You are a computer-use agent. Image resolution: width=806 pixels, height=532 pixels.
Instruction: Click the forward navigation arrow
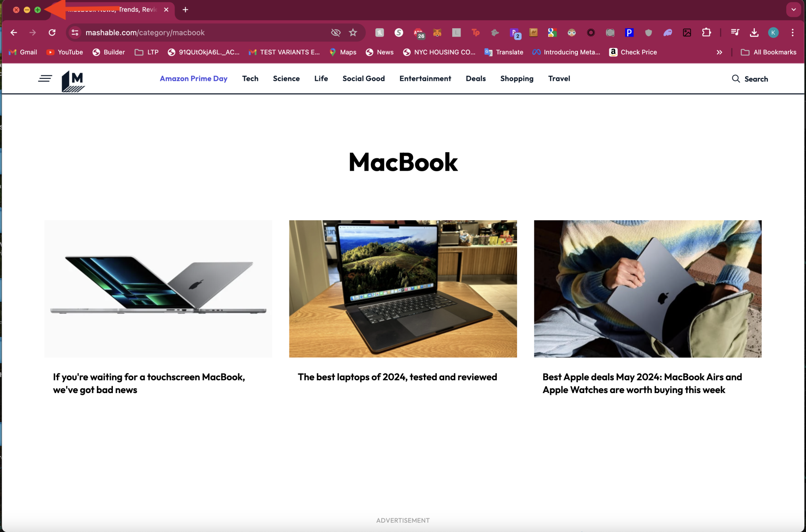tap(33, 33)
